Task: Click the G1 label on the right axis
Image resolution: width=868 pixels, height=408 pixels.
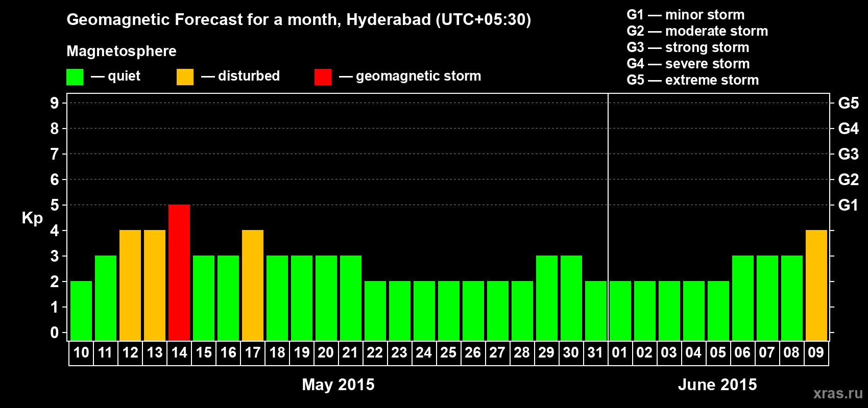Action: coord(849,205)
